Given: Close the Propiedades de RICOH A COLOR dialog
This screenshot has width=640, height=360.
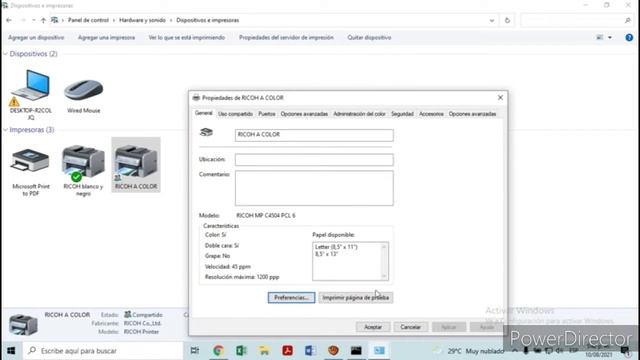Looking at the screenshot, I should pos(500,98).
